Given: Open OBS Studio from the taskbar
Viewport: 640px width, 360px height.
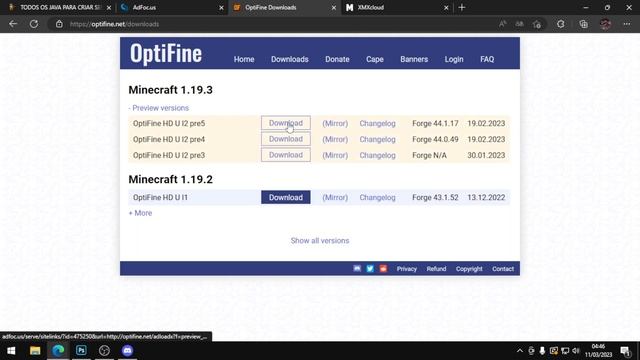Looking at the screenshot, I should (104, 351).
